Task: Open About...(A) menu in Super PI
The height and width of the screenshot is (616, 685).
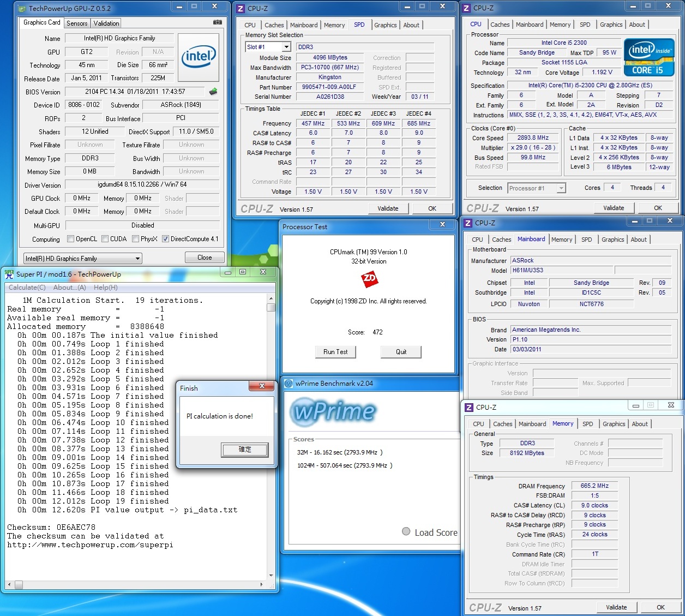Action: tap(70, 288)
